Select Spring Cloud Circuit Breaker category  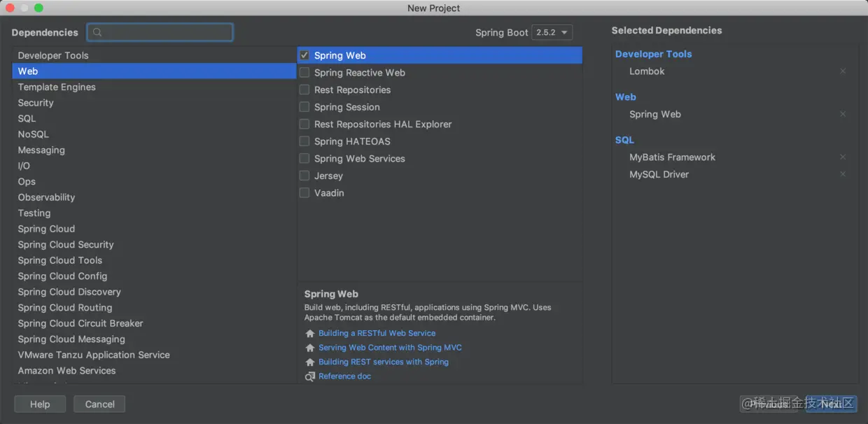(x=154, y=323)
